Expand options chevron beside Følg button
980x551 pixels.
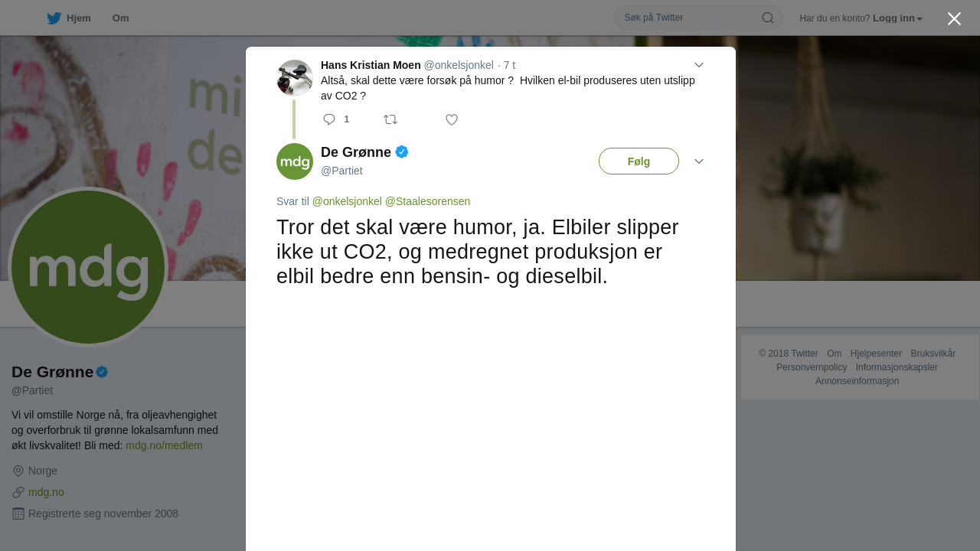pyautogui.click(x=699, y=161)
